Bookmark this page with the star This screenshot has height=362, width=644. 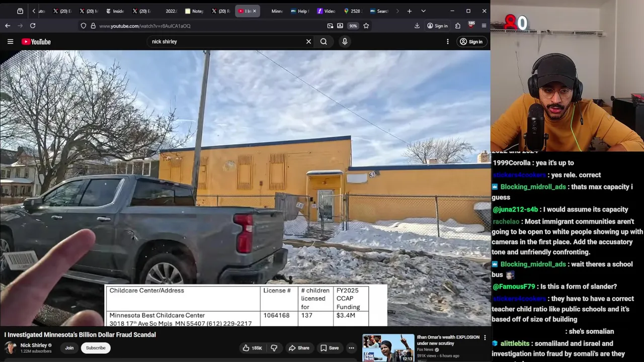click(366, 26)
